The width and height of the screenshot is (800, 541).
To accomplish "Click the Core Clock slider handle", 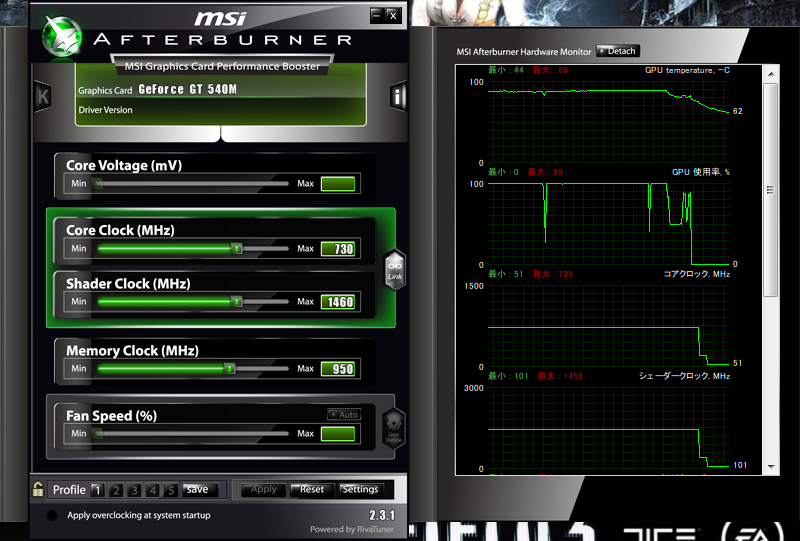I will click(x=236, y=249).
